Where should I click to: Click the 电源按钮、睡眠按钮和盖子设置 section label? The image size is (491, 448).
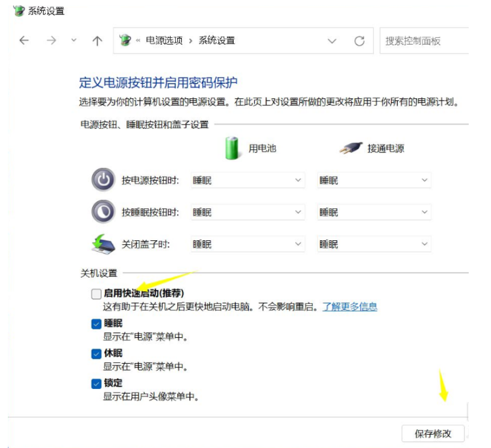(x=145, y=125)
